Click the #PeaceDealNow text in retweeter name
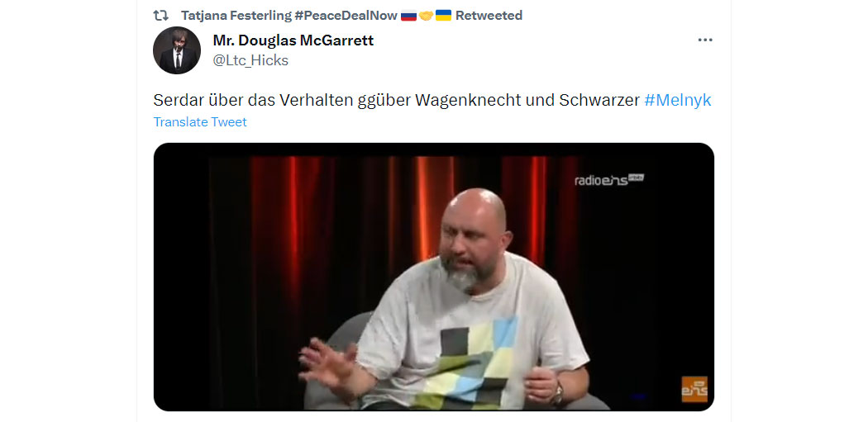This screenshot has width=868, height=422. (346, 16)
